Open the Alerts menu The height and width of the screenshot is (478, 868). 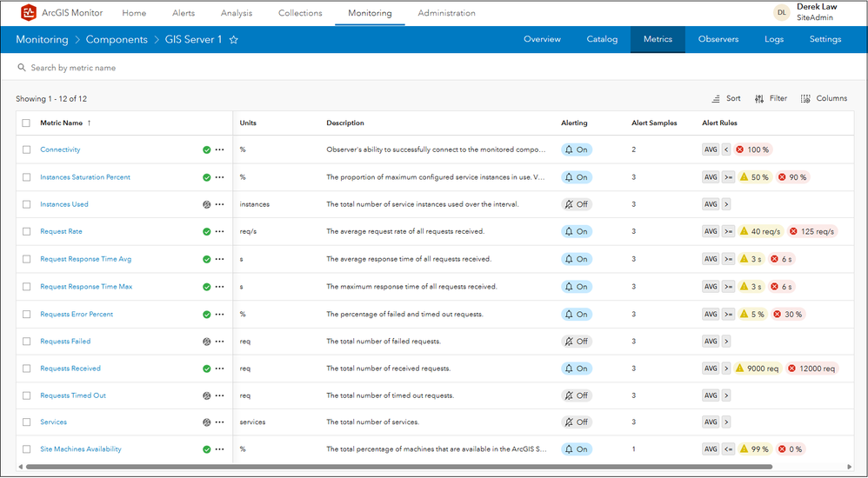click(x=184, y=13)
